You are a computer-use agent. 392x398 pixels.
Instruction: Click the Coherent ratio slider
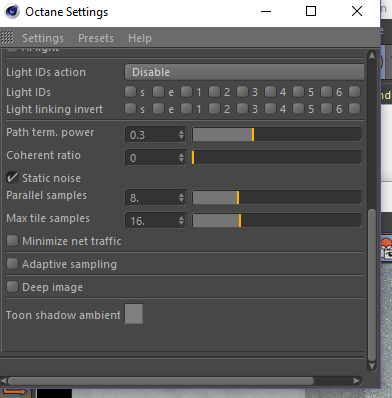(277, 158)
